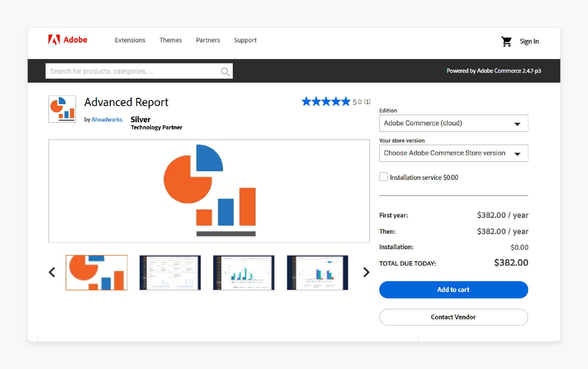The width and height of the screenshot is (588, 369).
Task: Click the five-star rating
Action: coord(326,102)
